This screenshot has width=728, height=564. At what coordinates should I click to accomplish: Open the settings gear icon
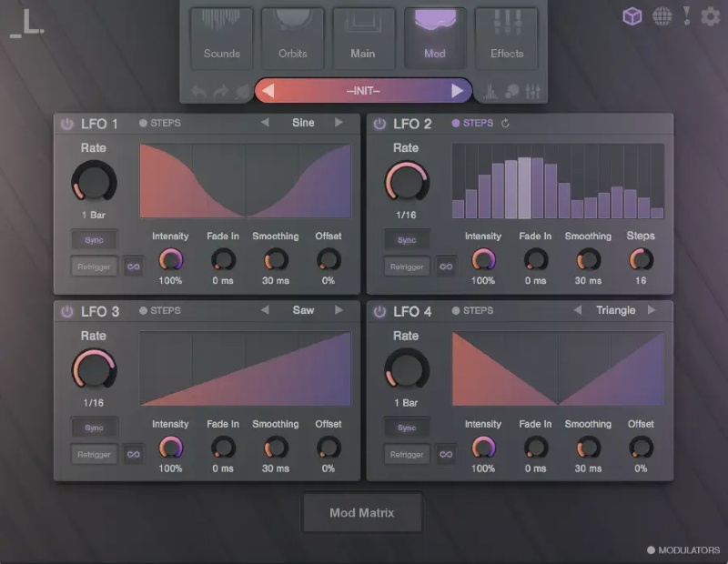tap(710, 15)
